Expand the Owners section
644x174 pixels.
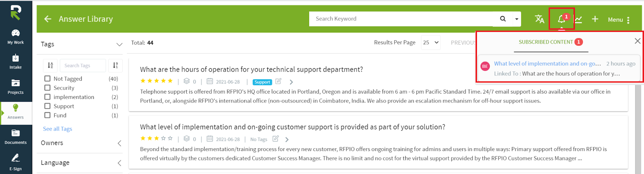pos(120,143)
